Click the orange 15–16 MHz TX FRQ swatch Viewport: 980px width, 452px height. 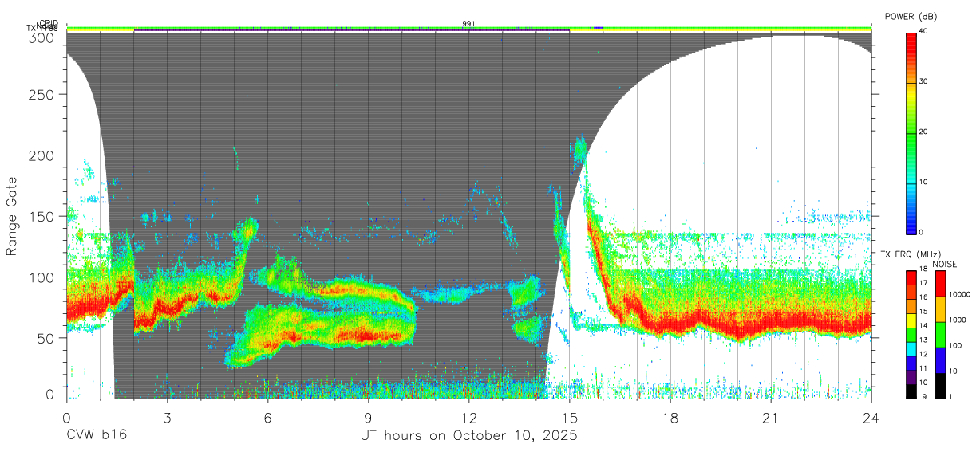point(911,305)
